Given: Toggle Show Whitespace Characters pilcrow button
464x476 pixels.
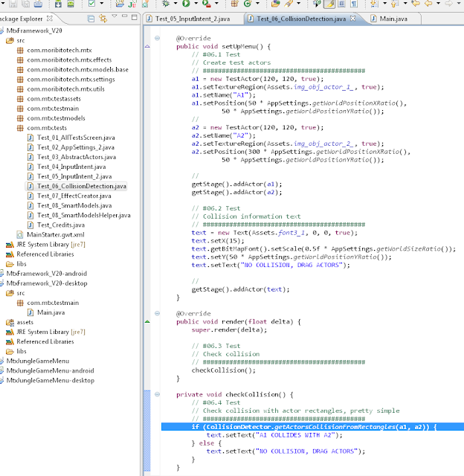Looking at the screenshot, I should tap(354, 3).
